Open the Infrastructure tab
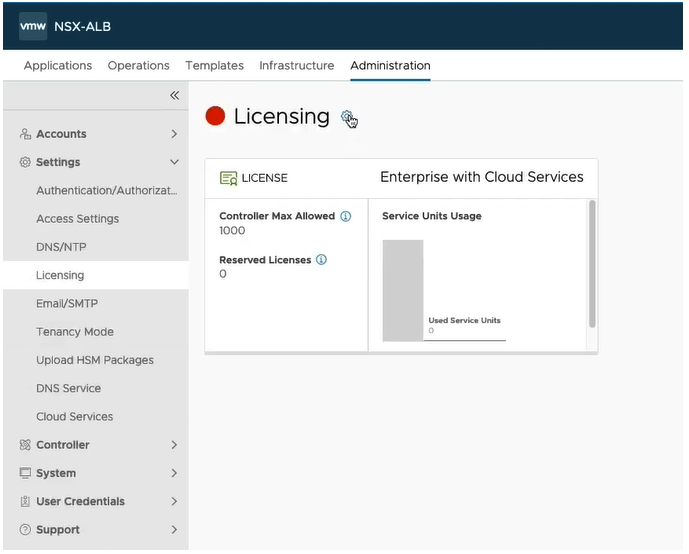The image size is (689, 554). click(296, 66)
